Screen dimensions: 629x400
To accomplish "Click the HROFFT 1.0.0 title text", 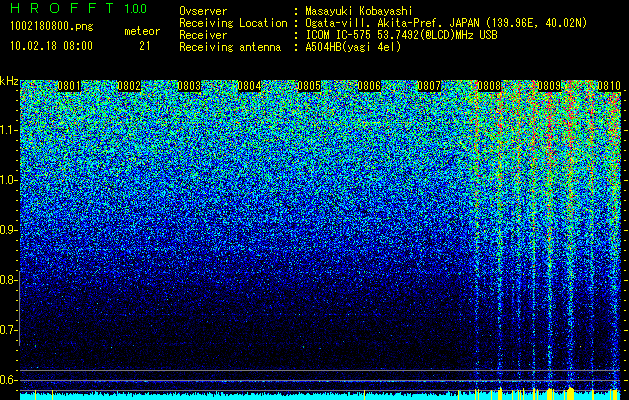I will pos(78,8).
